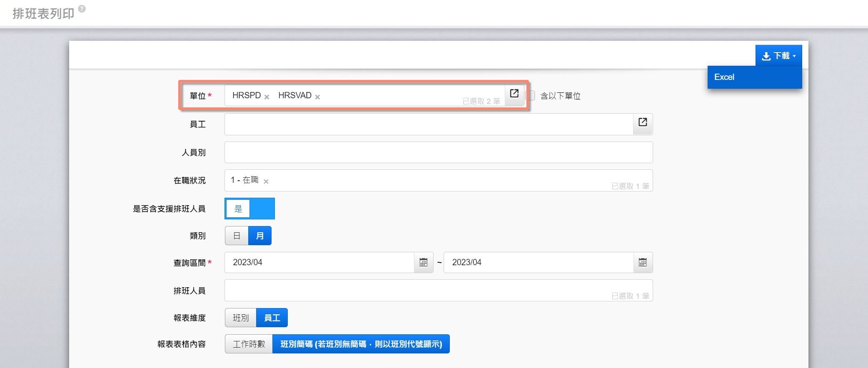Remove the HRSVAD unit tag
Screen dimensions: 868x368
[x=317, y=97]
